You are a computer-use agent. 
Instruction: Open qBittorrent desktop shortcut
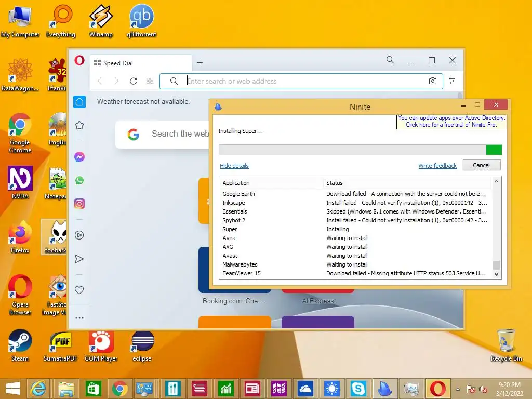click(x=141, y=21)
